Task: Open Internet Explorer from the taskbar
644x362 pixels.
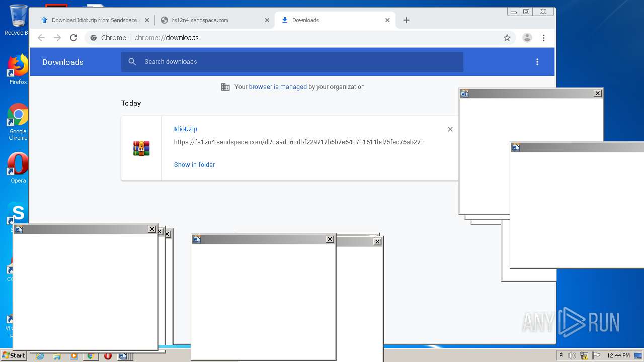Action: click(x=40, y=356)
